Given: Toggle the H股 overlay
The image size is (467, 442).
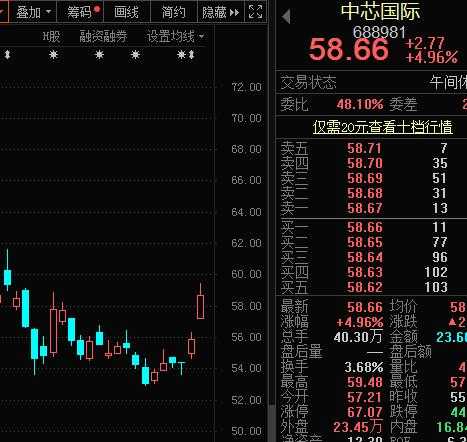Looking at the screenshot, I should tap(51, 36).
